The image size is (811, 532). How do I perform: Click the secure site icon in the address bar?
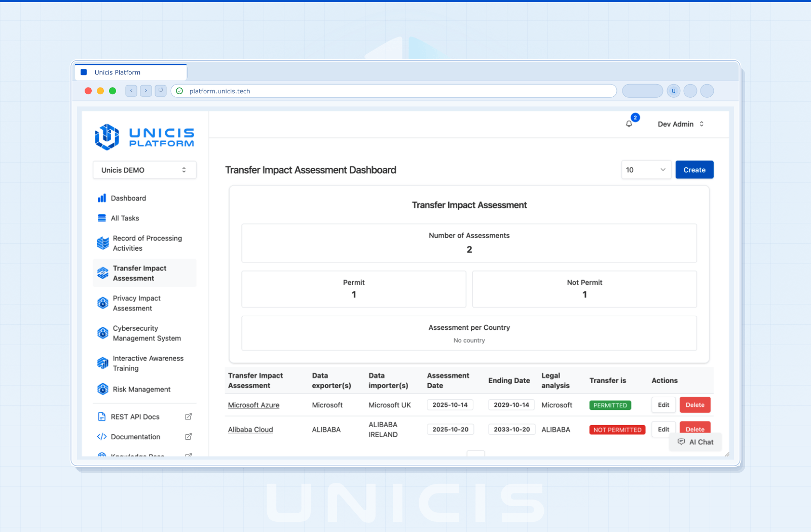click(x=179, y=91)
